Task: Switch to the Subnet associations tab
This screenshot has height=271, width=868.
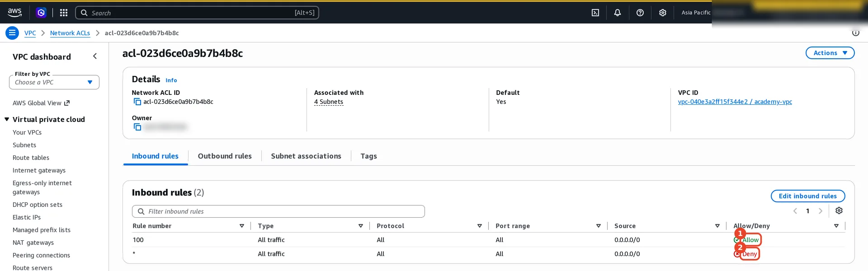Action: click(306, 156)
